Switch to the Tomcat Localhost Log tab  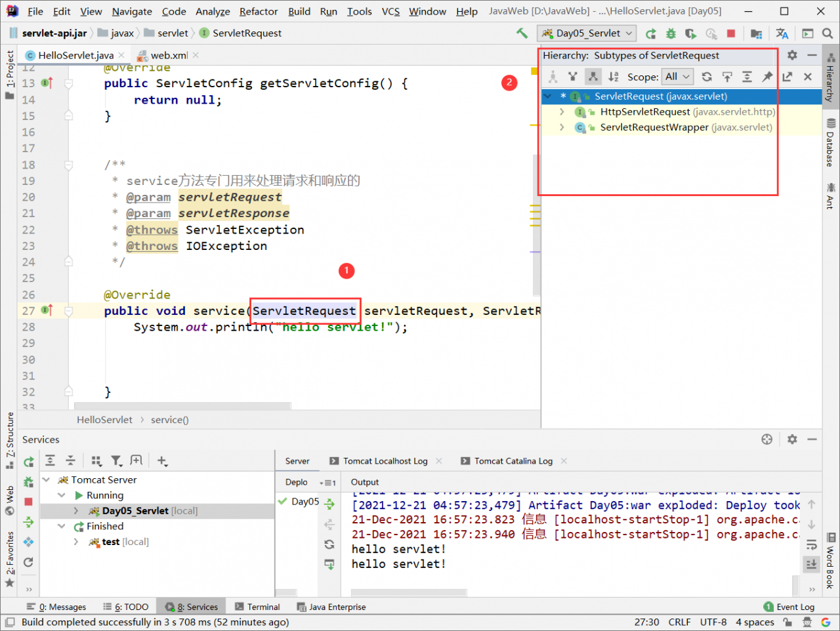[x=385, y=461]
